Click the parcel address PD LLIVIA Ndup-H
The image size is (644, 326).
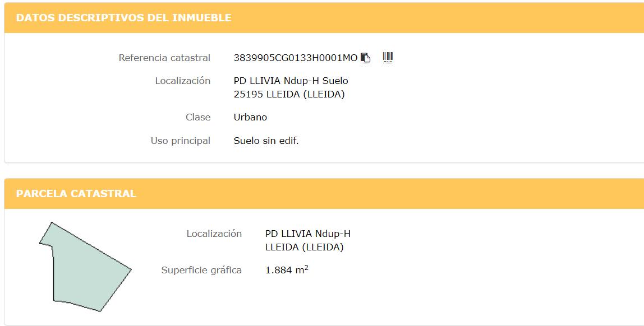(x=307, y=234)
